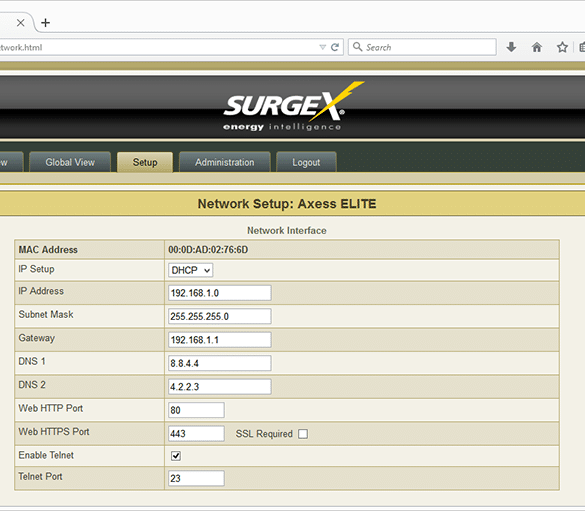585x511 pixels.
Task: Open the Administration tab
Action: point(225,162)
